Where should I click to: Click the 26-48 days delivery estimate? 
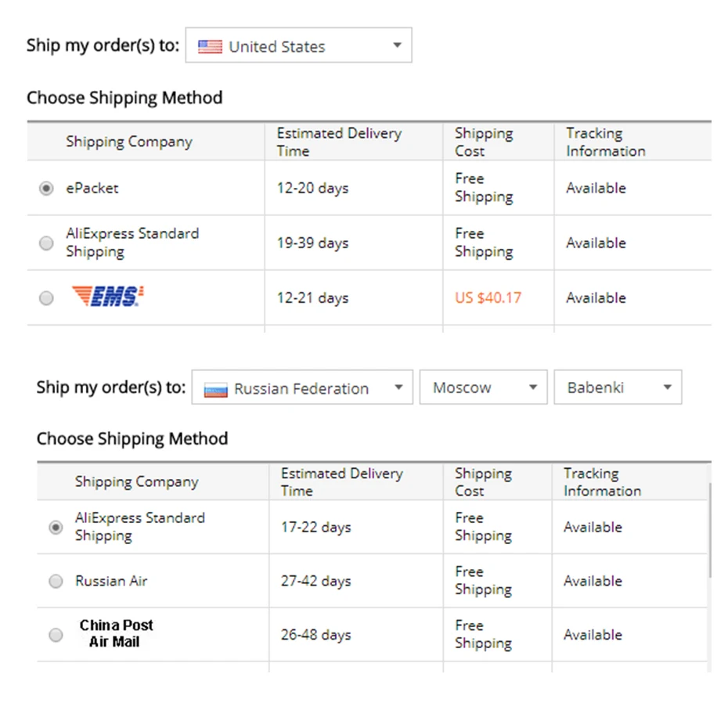[x=315, y=635]
